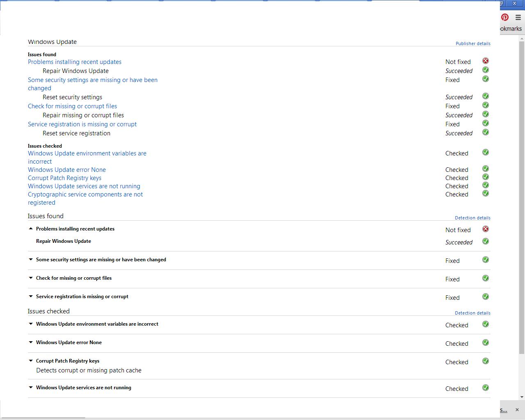Click blue Windows Update error None link
The height and width of the screenshot is (420, 525).
click(x=67, y=170)
